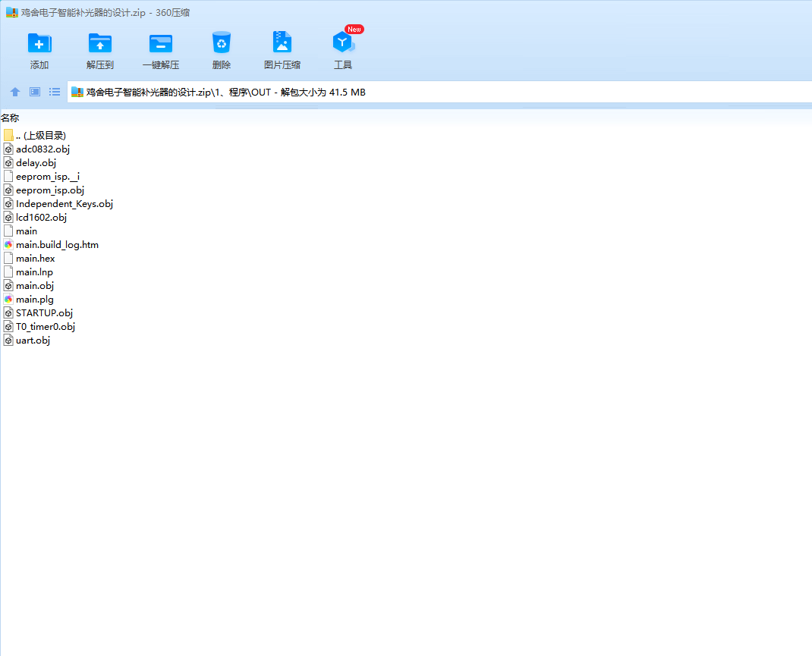The width and height of the screenshot is (812, 656).
Task: Click the 一键解压 (One-click extract) icon
Action: tap(161, 44)
